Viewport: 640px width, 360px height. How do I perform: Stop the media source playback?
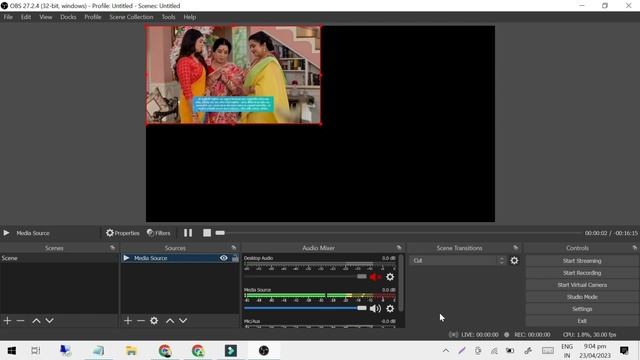pyautogui.click(x=207, y=233)
